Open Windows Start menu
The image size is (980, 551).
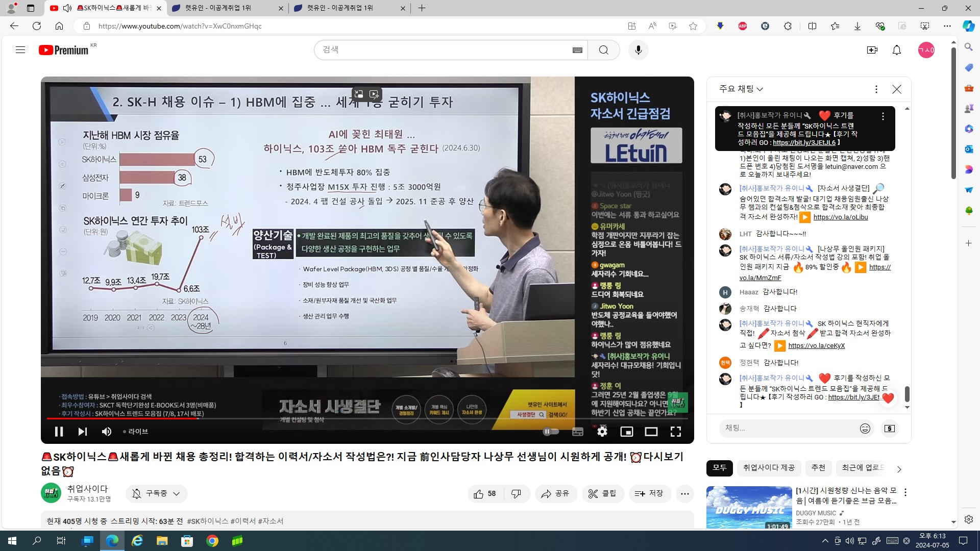coord(12,541)
